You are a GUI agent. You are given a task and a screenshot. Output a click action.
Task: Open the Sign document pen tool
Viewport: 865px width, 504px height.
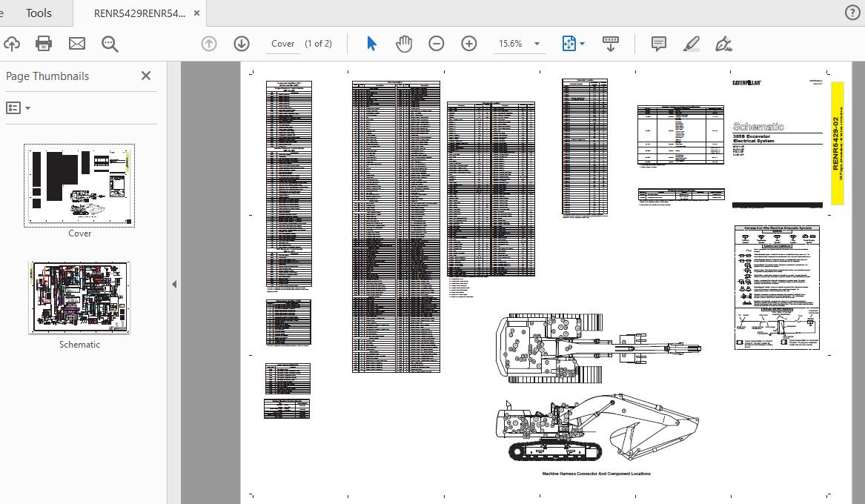723,44
